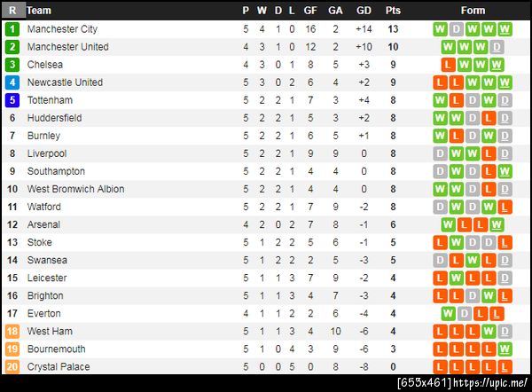
Task: Click the Huddersfield team name
Action: (54, 118)
